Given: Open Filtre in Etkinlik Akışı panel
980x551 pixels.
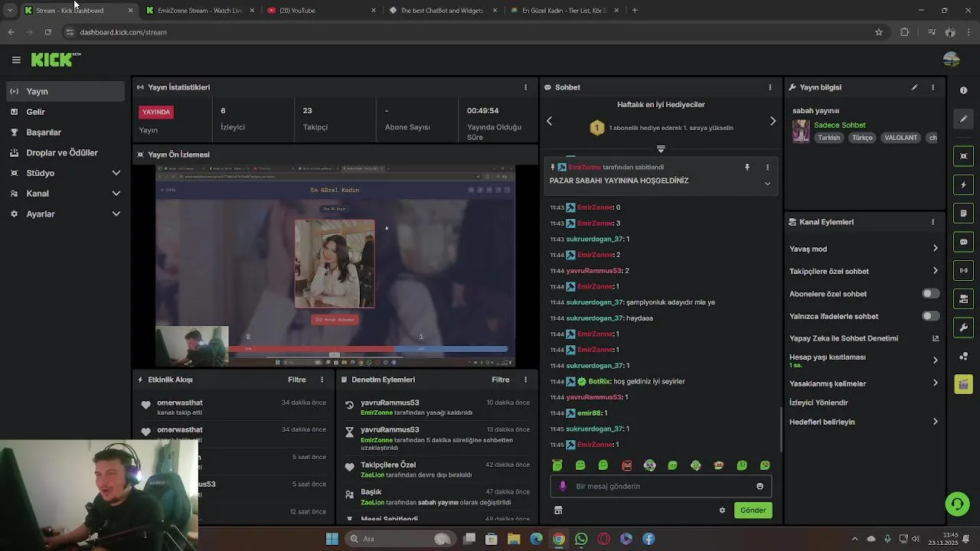Looking at the screenshot, I should [296, 380].
